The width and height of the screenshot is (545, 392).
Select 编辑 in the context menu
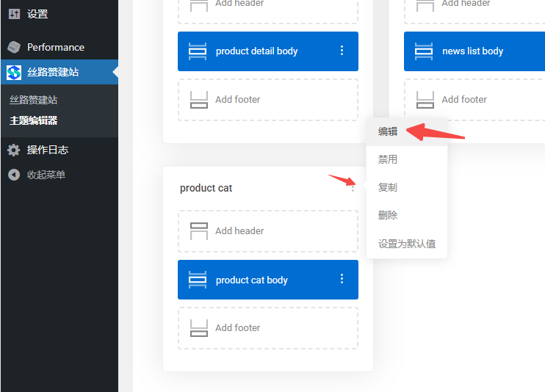point(388,131)
